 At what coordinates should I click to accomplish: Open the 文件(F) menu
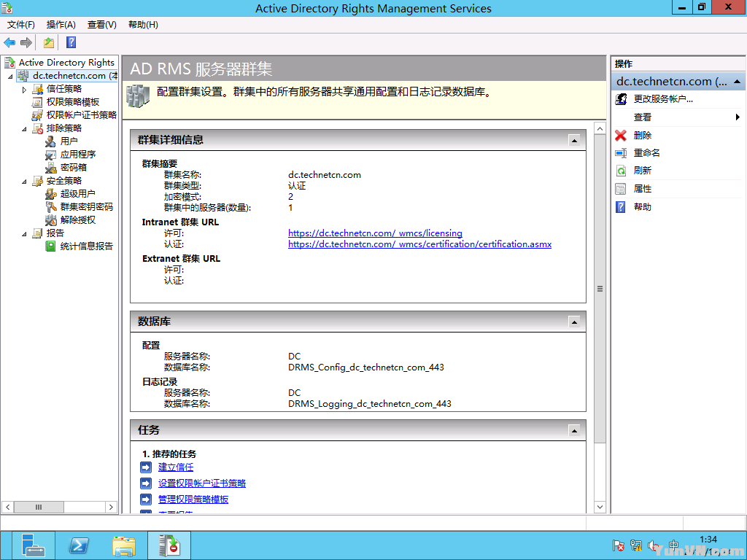21,25
